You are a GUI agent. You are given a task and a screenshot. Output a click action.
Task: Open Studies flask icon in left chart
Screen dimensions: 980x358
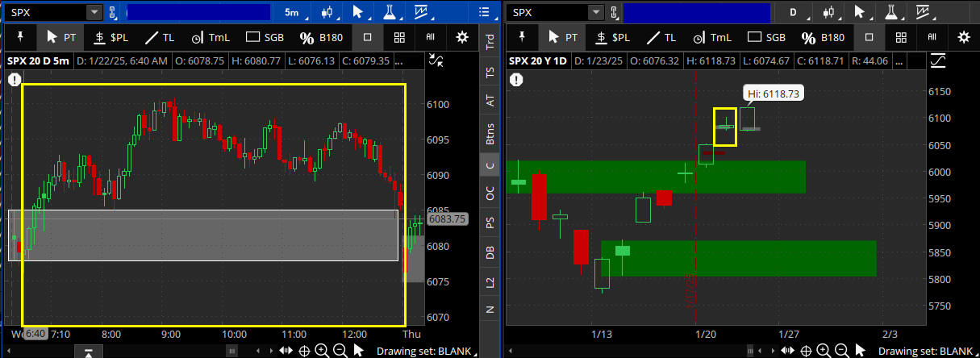[x=390, y=12]
